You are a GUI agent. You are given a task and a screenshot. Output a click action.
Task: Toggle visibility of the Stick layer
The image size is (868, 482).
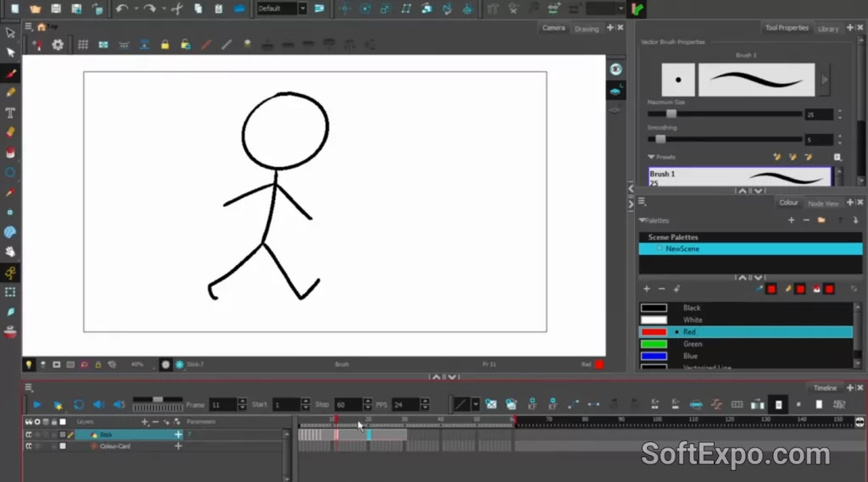click(x=29, y=435)
